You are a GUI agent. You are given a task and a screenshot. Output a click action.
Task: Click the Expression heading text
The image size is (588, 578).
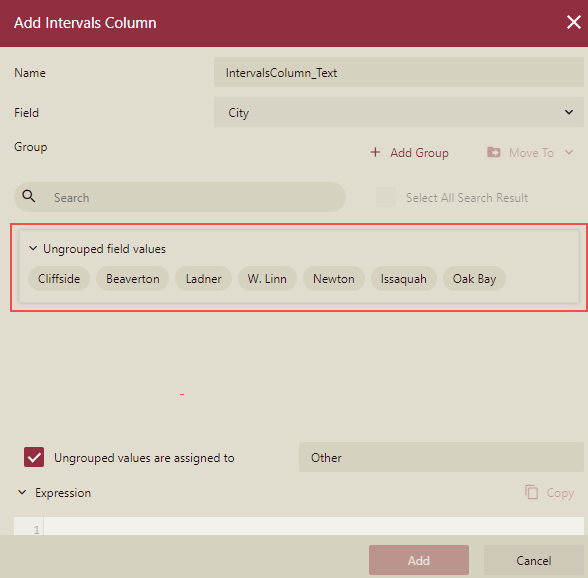[x=63, y=492]
